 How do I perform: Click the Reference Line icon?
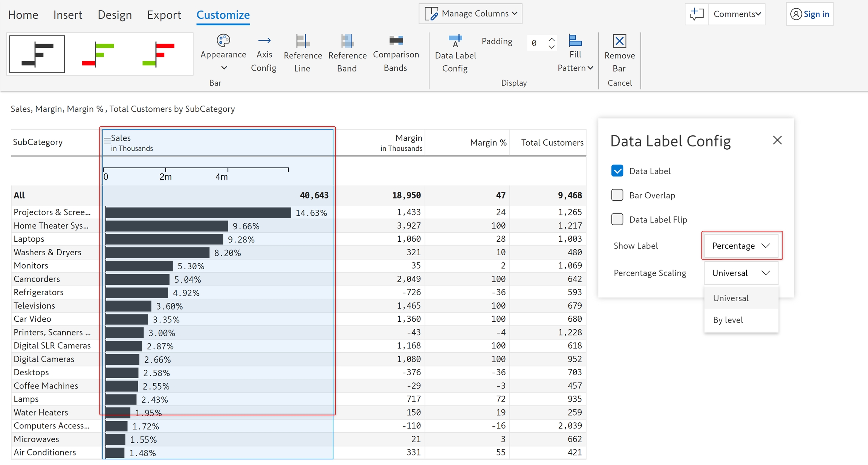click(x=303, y=41)
